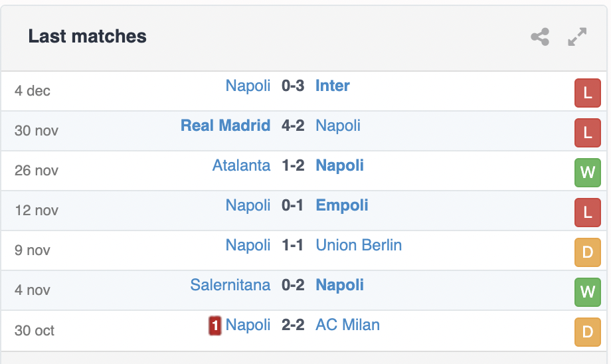Viewport: 611px width, 364px height.
Task: Click the green W badge for 4 nov match
Action: pyautogui.click(x=588, y=292)
